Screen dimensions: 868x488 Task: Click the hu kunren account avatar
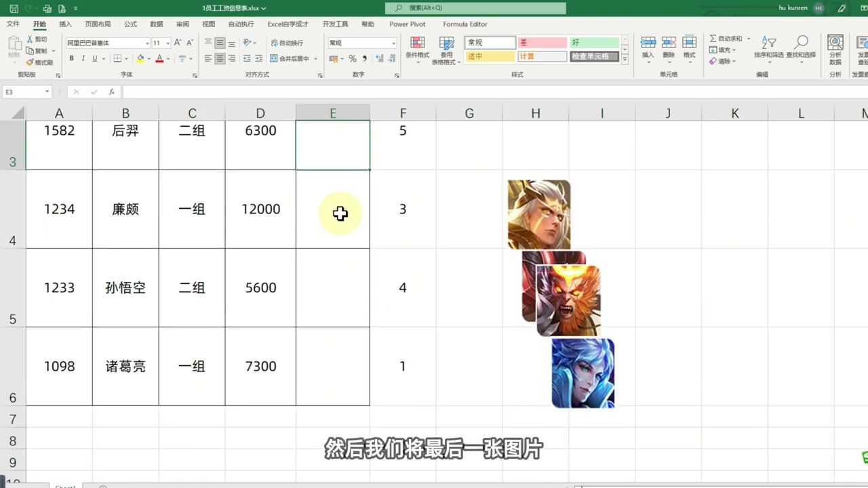pyautogui.click(x=819, y=8)
